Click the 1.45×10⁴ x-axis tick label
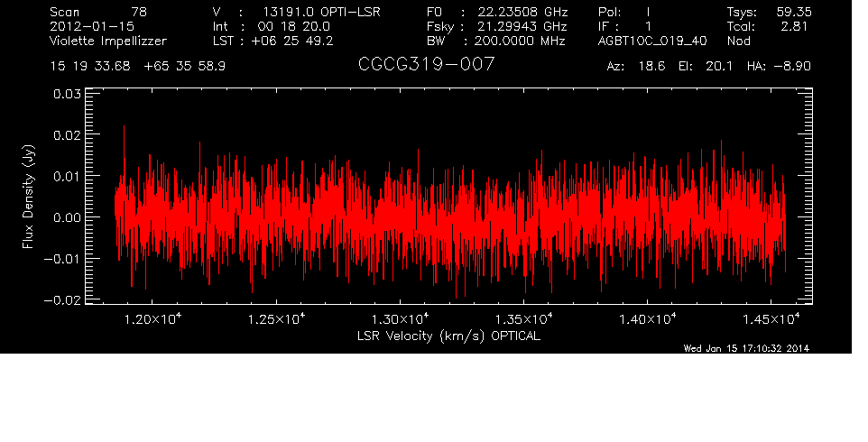 [771, 318]
